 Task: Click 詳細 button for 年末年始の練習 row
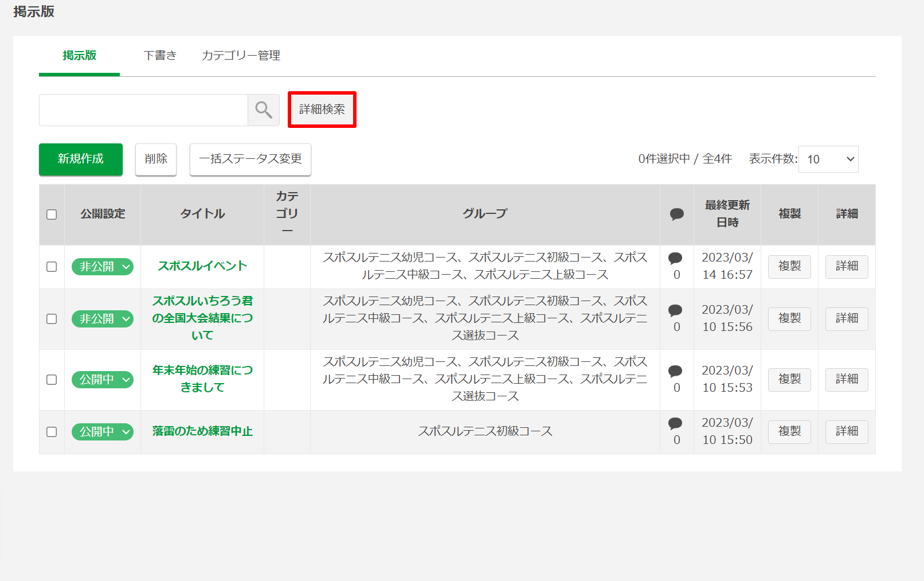tap(847, 379)
